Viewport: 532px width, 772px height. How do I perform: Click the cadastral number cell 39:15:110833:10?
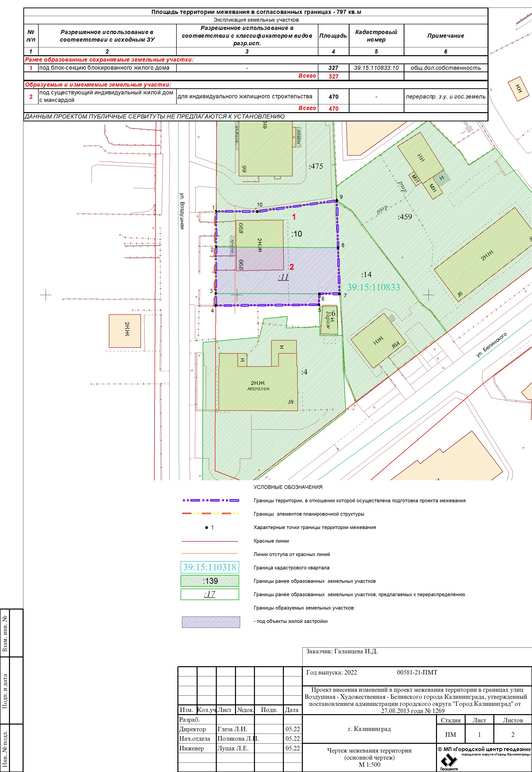(376, 68)
